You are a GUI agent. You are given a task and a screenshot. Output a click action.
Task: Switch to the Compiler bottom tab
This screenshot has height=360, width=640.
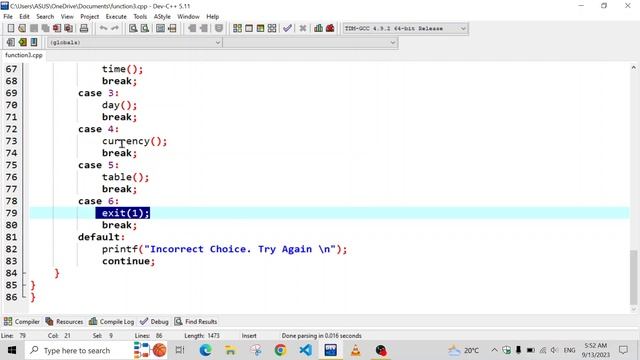tap(22, 322)
